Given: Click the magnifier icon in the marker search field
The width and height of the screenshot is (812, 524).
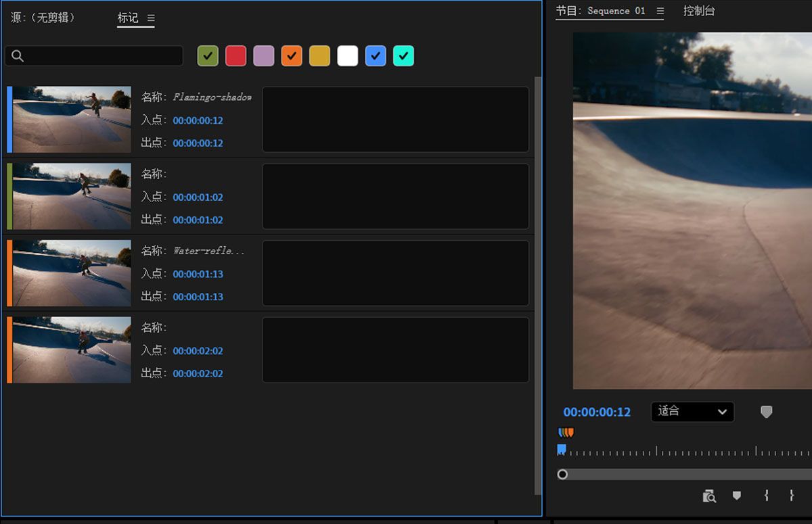Looking at the screenshot, I should pos(17,55).
